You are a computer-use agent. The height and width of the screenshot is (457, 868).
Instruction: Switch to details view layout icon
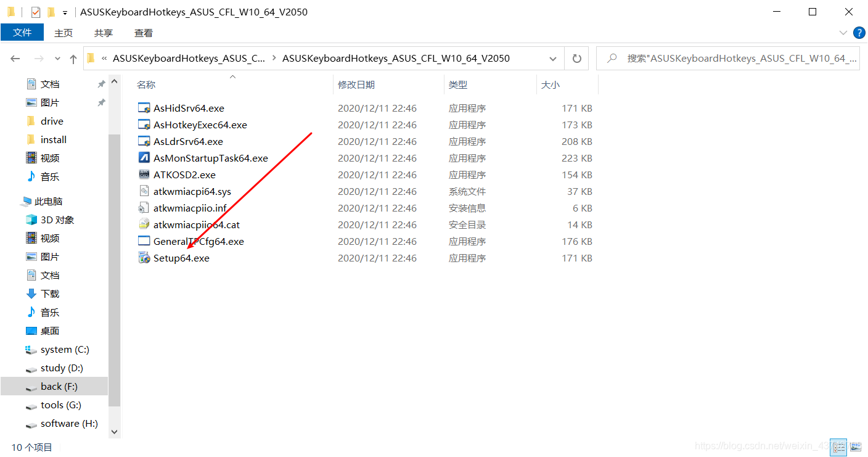coord(838,446)
